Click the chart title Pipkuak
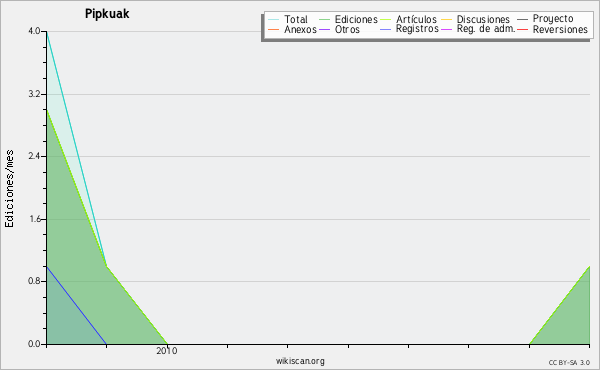Screen dimensions: 600x370 coord(107,14)
